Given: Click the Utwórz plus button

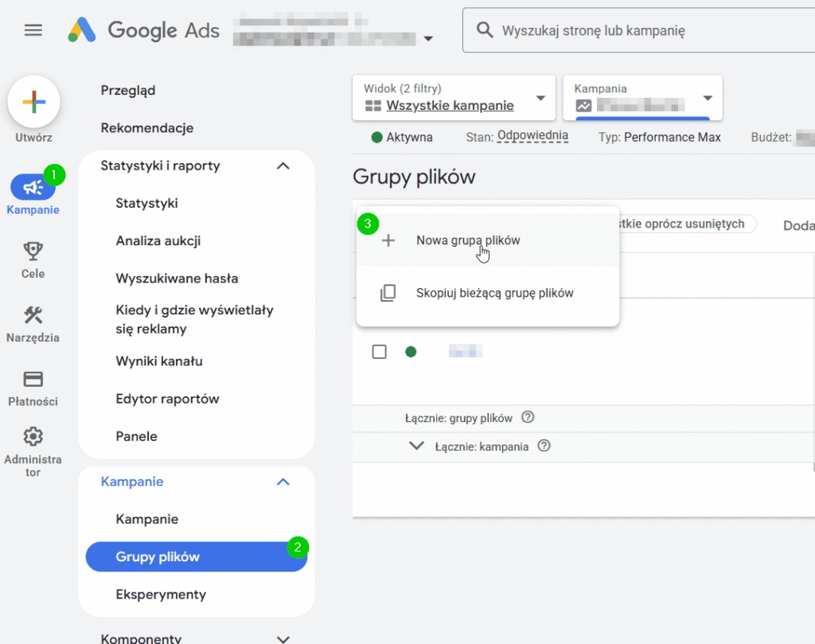Looking at the screenshot, I should pos(33,102).
